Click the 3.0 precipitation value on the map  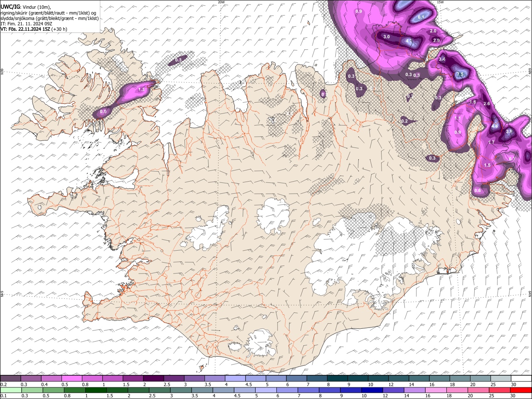point(387,37)
